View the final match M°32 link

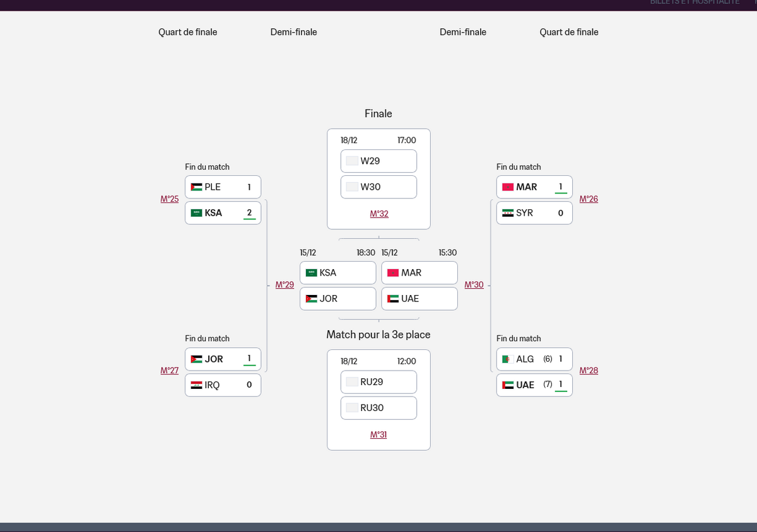(379, 214)
